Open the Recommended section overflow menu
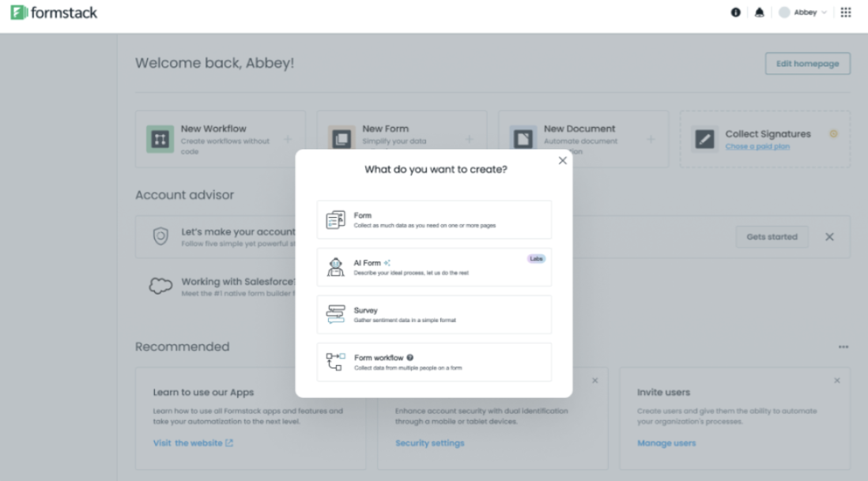 pos(841,346)
